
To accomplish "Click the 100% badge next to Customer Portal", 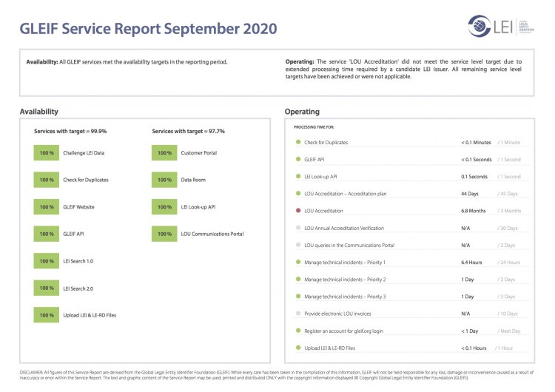I will pos(164,153).
